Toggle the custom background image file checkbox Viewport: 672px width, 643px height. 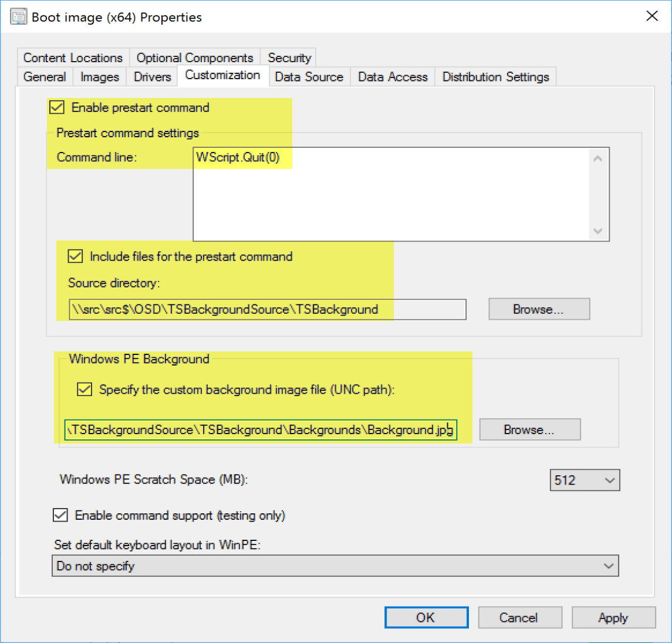coord(85,390)
